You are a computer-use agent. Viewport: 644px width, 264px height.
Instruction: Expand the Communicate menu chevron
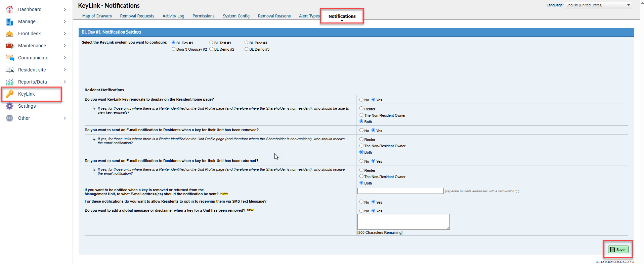point(65,58)
